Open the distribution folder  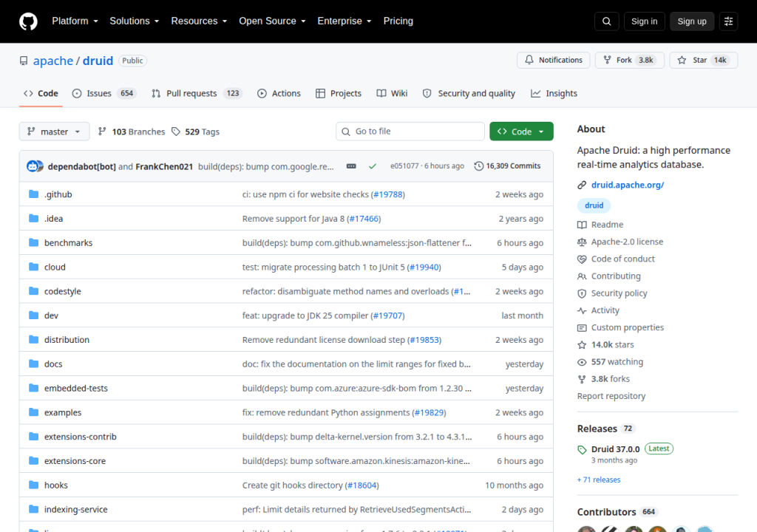pos(67,340)
